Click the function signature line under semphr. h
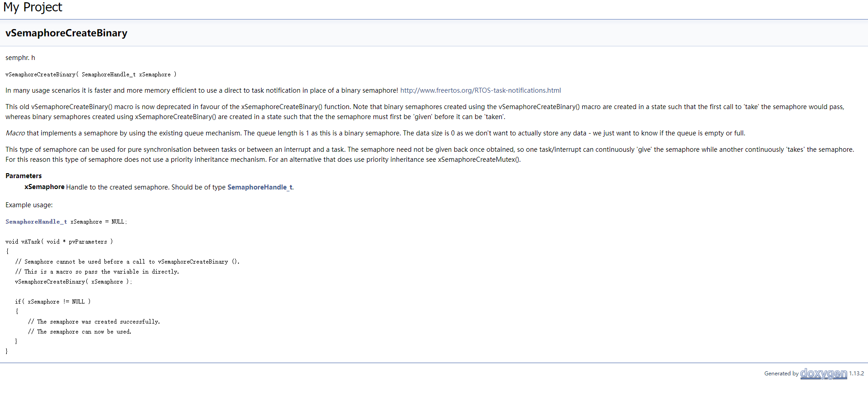 (91, 75)
